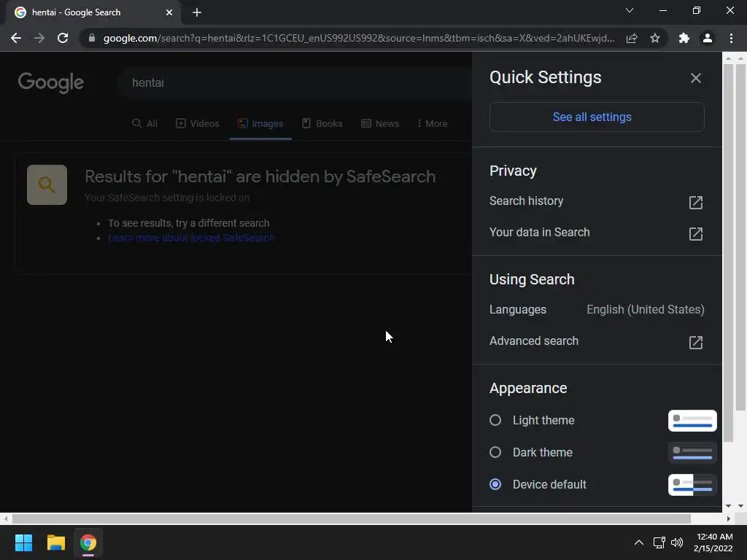
Task: Open Learn more about locked SafeSearch link
Action: pos(191,238)
